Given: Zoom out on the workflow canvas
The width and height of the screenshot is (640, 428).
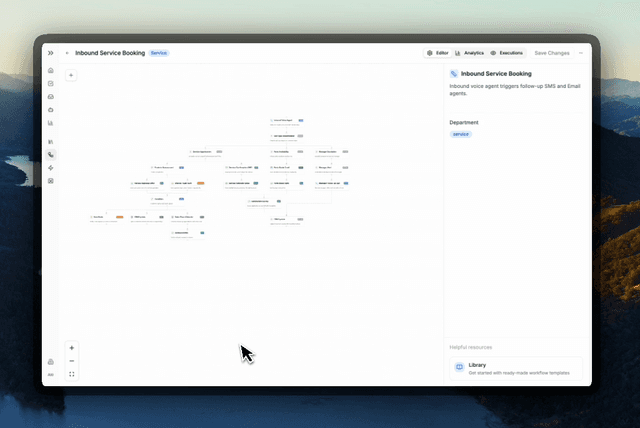Looking at the screenshot, I should (72, 361).
